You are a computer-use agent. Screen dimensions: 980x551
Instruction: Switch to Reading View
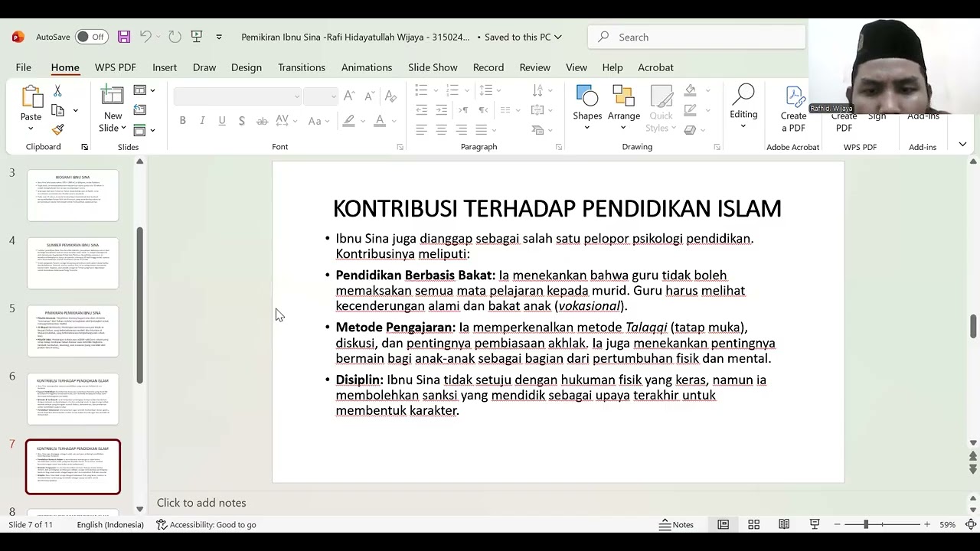click(784, 524)
